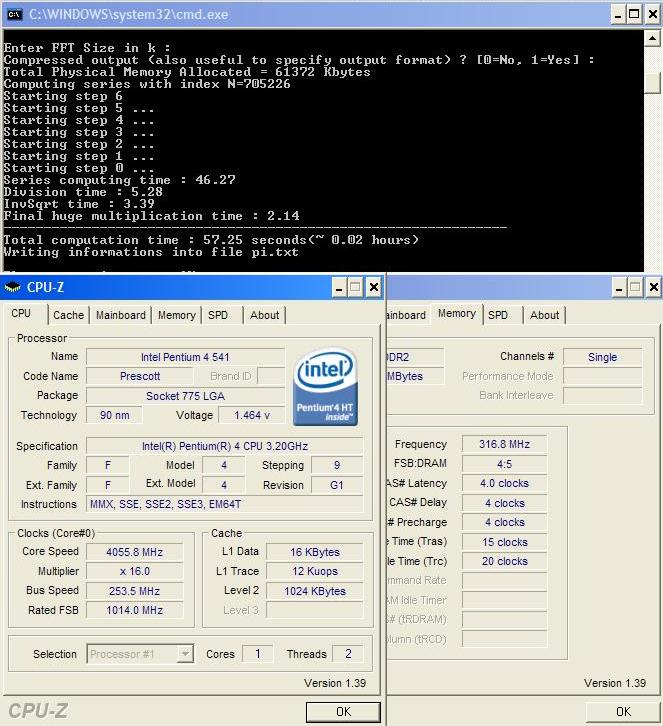
Task: Click the Technology value '90 nm'
Action: click(114, 415)
